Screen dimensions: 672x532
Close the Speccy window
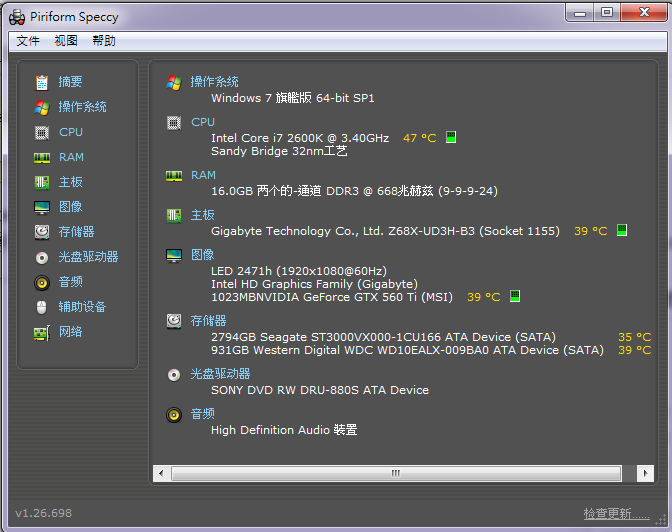(644, 12)
